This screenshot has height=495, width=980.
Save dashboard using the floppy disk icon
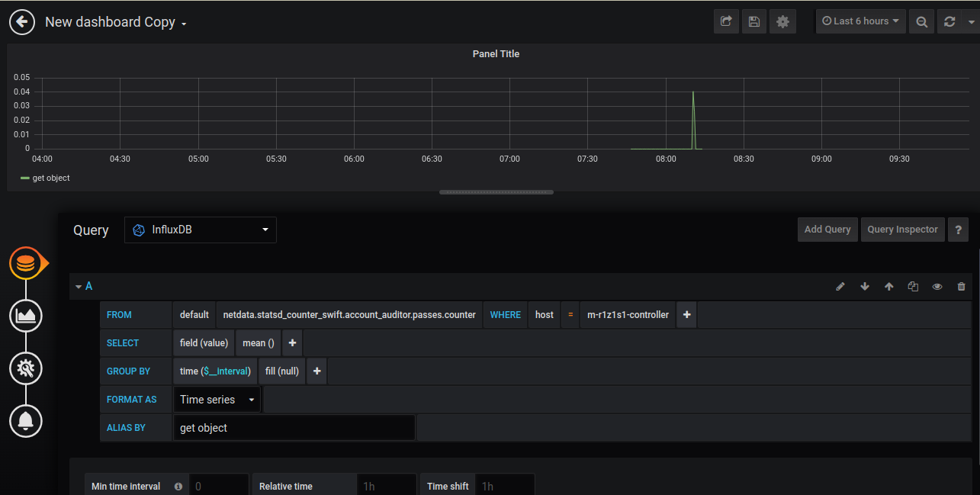pyautogui.click(x=754, y=21)
